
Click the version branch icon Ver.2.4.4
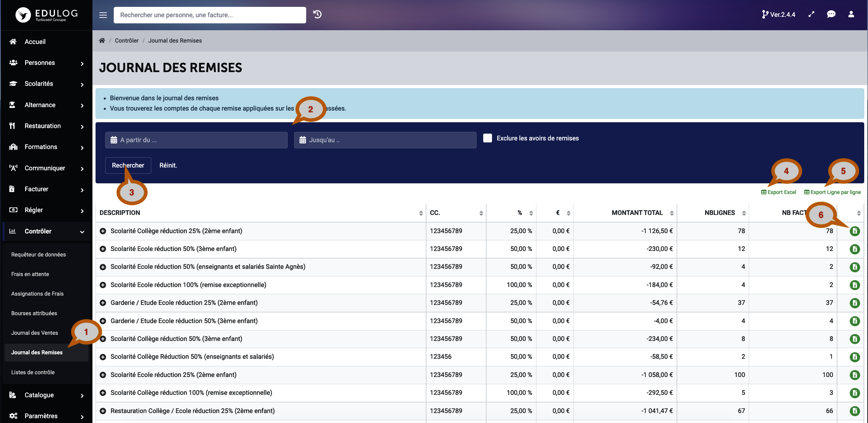click(778, 14)
